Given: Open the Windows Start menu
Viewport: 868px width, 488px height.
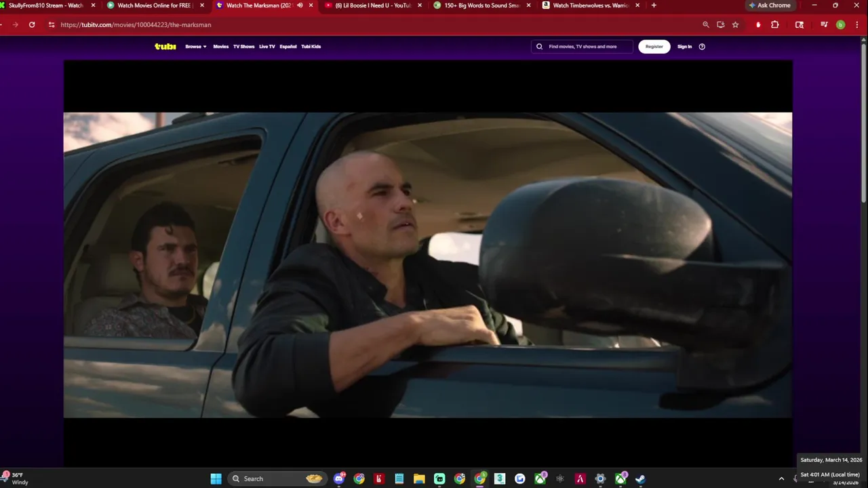Looking at the screenshot, I should pyautogui.click(x=216, y=479).
